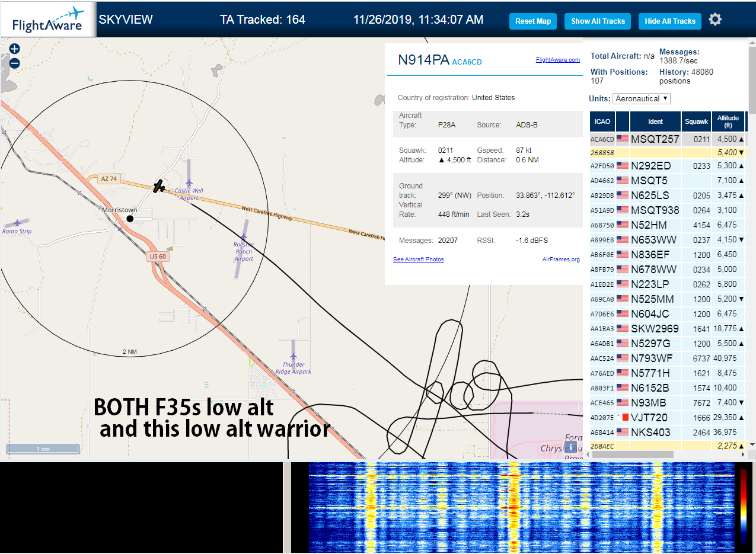Viewport: 756px width, 554px height.
Task: Click Morristown label on the map
Action: click(x=120, y=210)
